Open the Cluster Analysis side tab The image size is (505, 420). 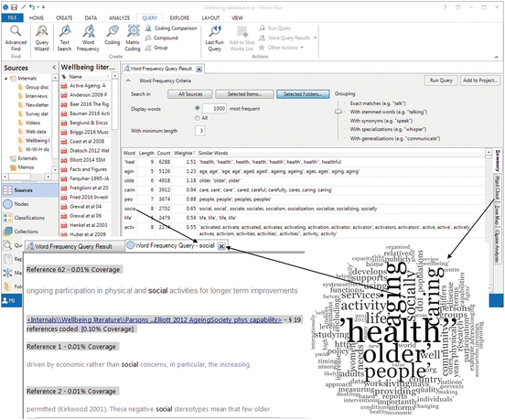click(498, 246)
